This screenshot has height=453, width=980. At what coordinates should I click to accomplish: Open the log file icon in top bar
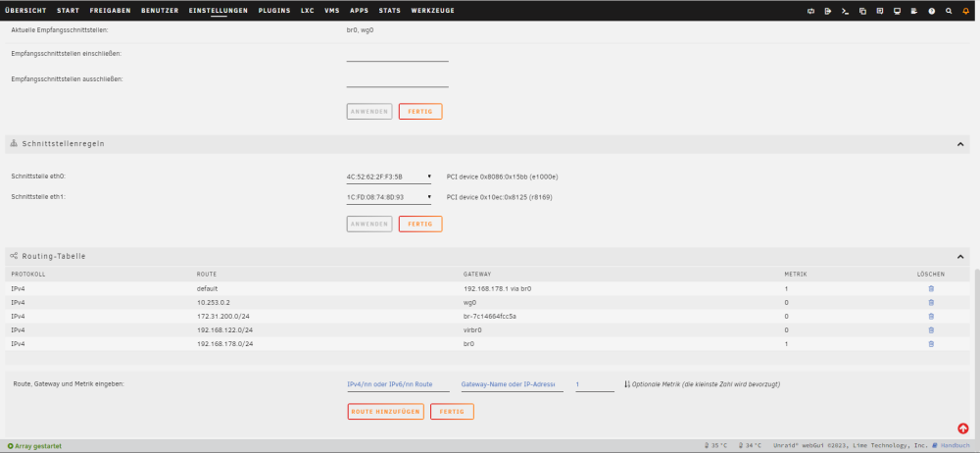point(913,11)
